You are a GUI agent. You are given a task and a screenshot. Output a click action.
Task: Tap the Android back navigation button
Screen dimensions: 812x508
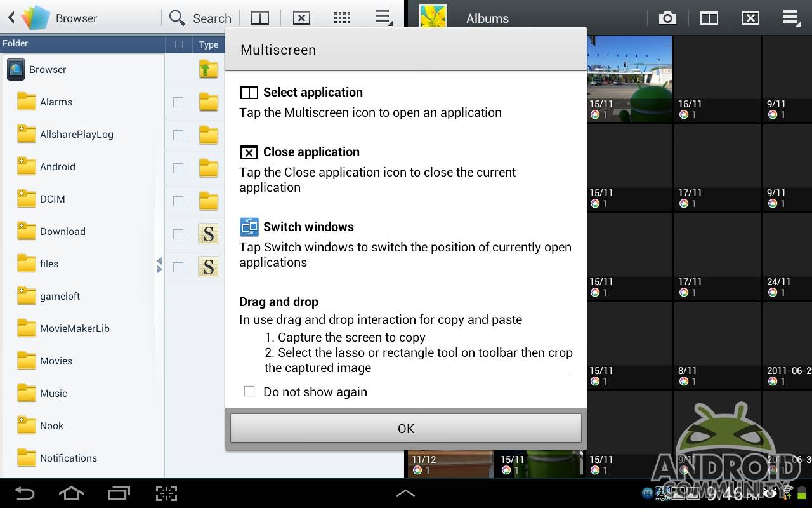[25, 493]
